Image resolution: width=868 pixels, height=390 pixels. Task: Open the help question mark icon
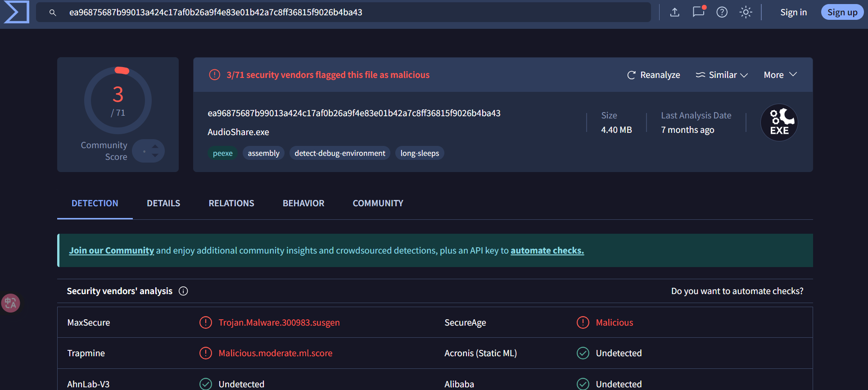722,12
